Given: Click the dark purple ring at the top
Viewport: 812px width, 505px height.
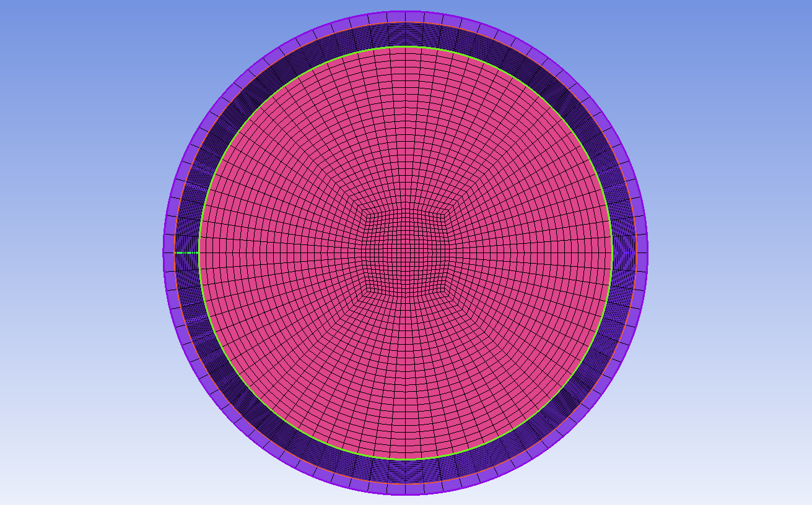Looking at the screenshot, I should [405, 34].
